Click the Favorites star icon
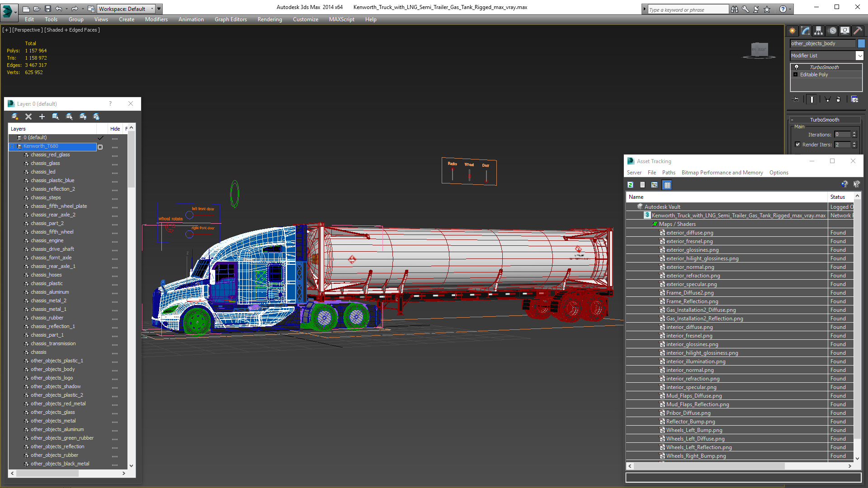 pos(767,9)
